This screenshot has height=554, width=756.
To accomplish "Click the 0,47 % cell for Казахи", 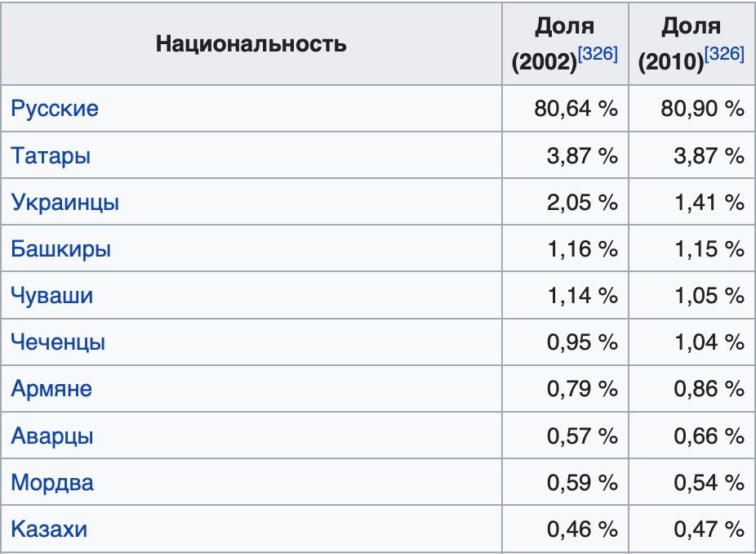I will (709, 529).
